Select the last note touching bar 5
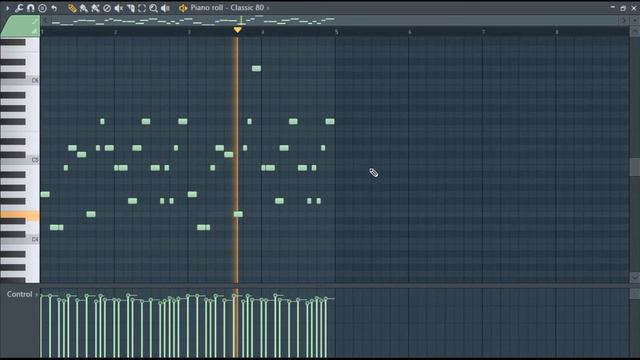This screenshot has width=640, height=360. tap(330, 121)
